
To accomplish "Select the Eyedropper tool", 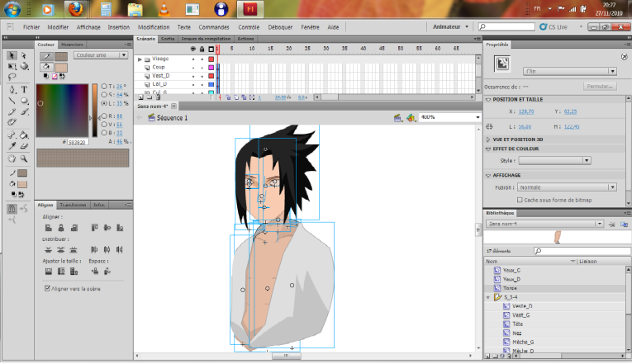I will pos(12,146).
